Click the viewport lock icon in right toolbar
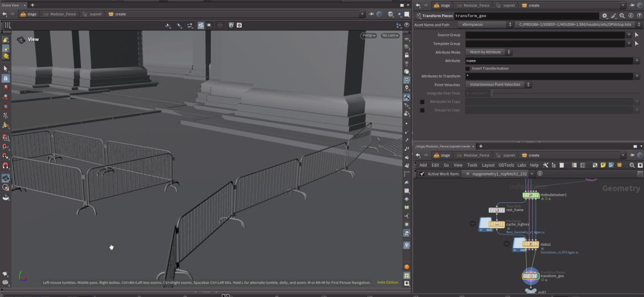The height and width of the screenshot is (297, 644). coord(407,55)
